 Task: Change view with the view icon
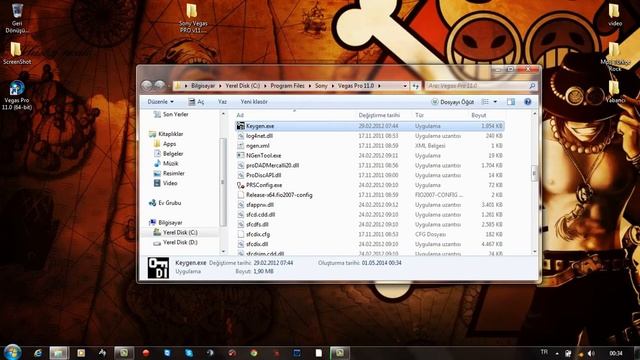(485, 102)
